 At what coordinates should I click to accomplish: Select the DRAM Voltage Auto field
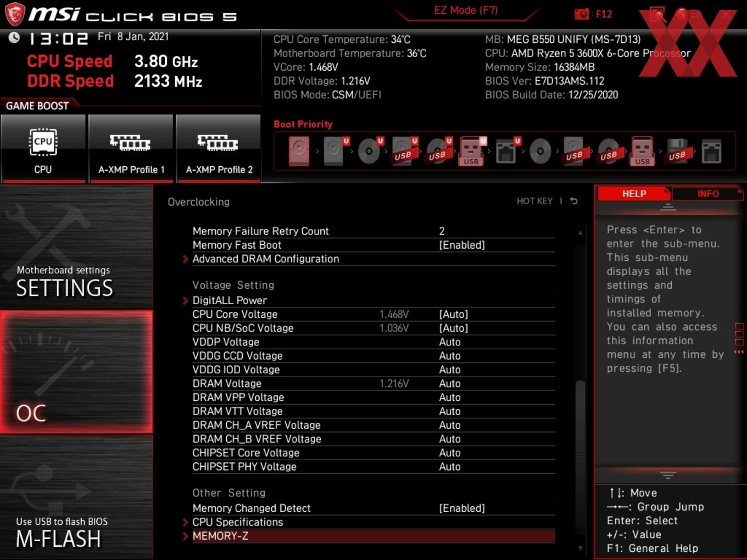click(x=449, y=383)
